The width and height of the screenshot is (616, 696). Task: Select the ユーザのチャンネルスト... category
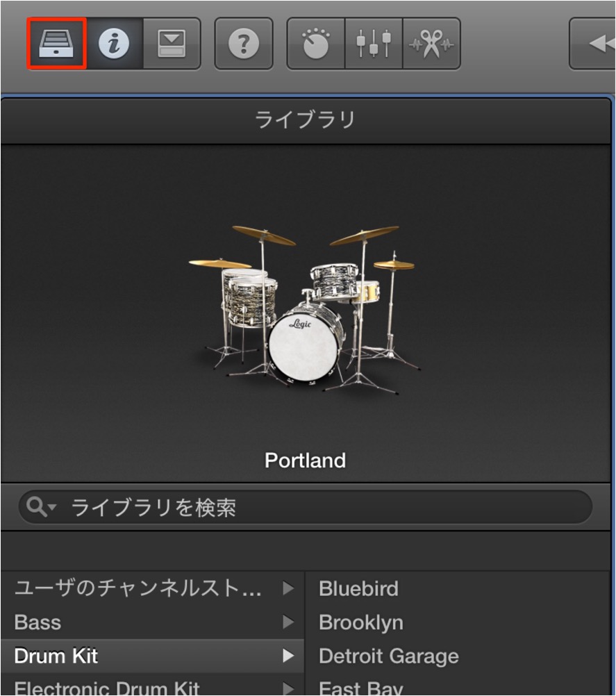(x=152, y=588)
